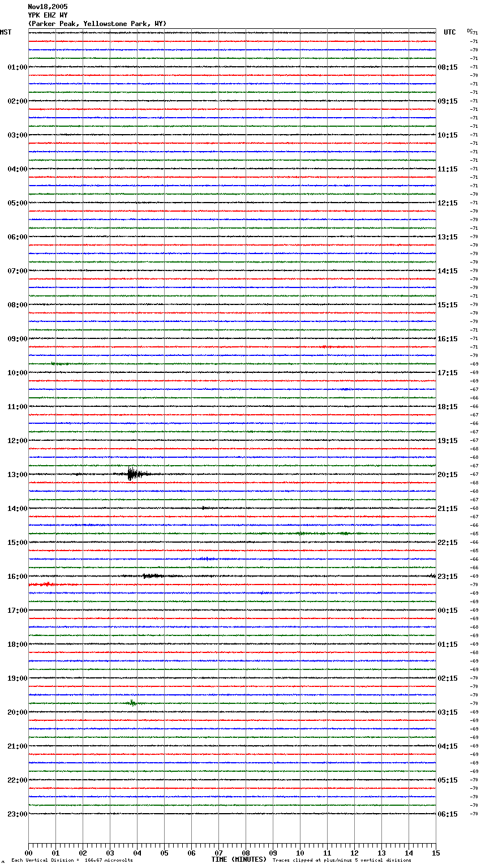Select the 01:00 MST hour label
Screen dimensions: 481x868
(x=18, y=67)
